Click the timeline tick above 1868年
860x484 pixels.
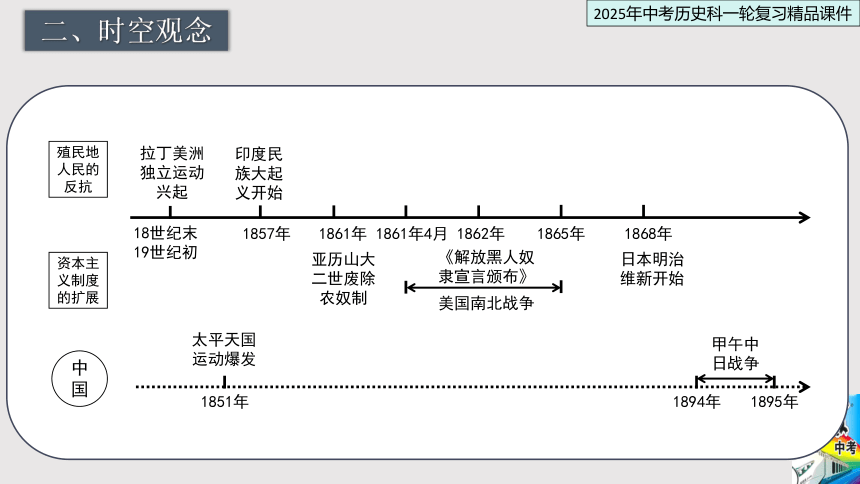coord(643,211)
